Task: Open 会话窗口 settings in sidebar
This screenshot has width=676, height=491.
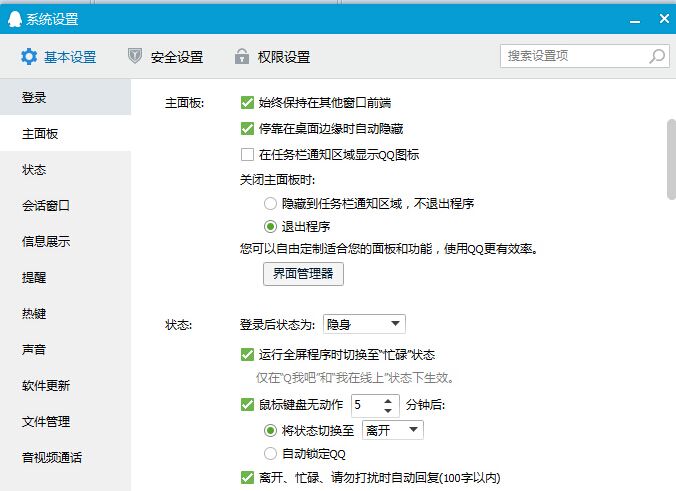Action: click(x=66, y=206)
